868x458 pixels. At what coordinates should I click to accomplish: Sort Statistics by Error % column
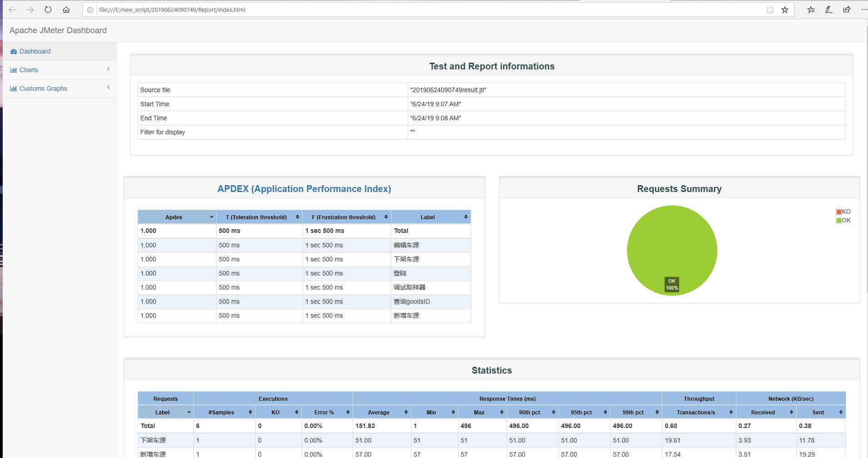327,412
